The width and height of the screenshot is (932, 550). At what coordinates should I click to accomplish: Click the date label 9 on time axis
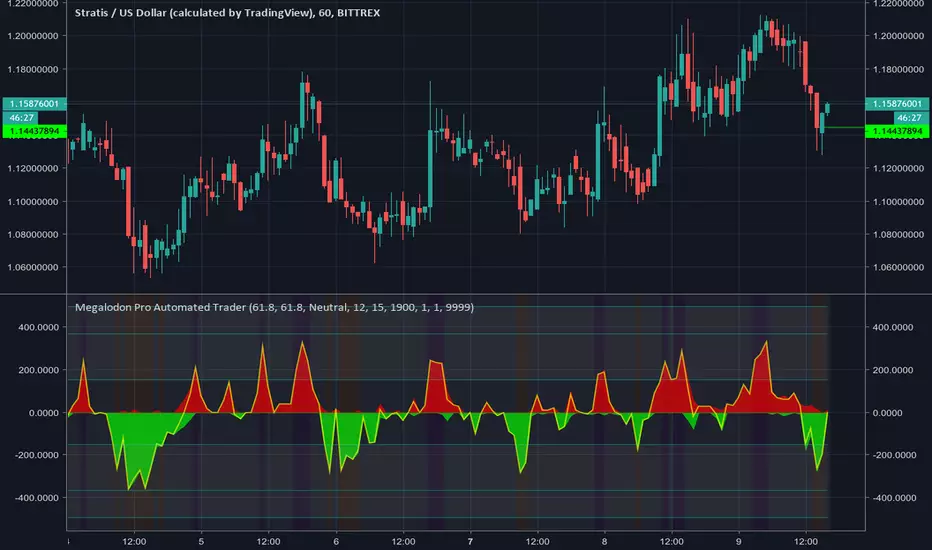[739, 542]
